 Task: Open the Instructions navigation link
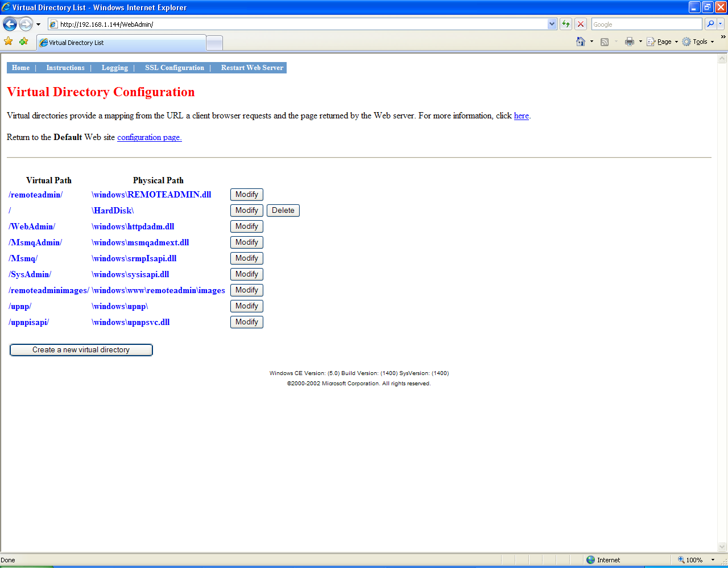(65, 68)
